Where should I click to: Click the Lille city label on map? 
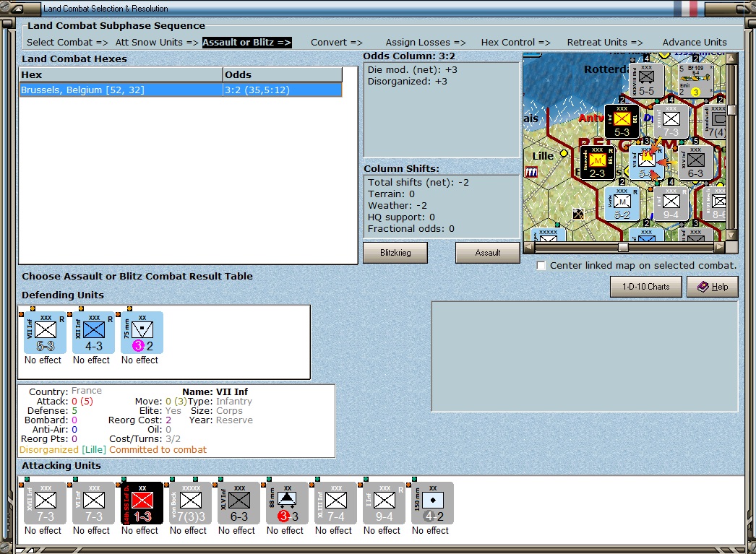(543, 156)
